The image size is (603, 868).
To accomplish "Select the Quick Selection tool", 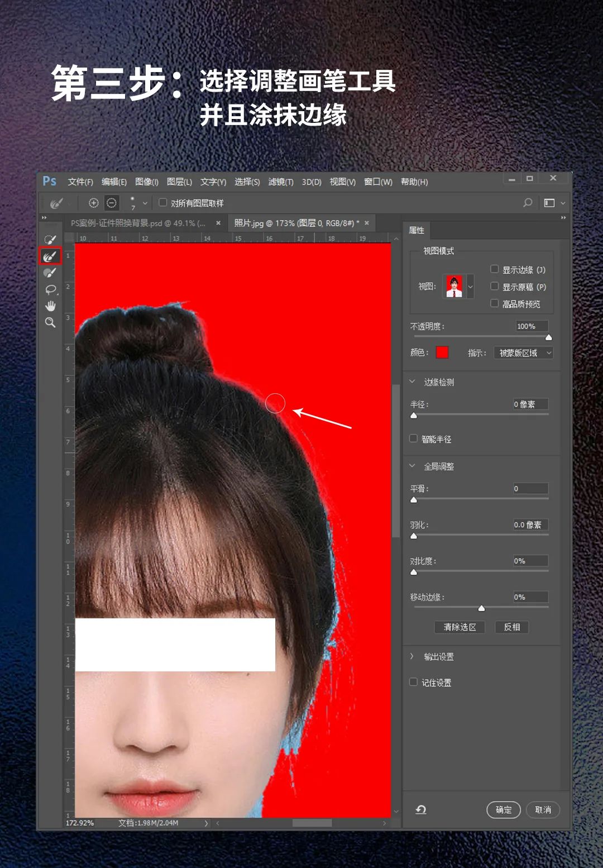I will 50,240.
